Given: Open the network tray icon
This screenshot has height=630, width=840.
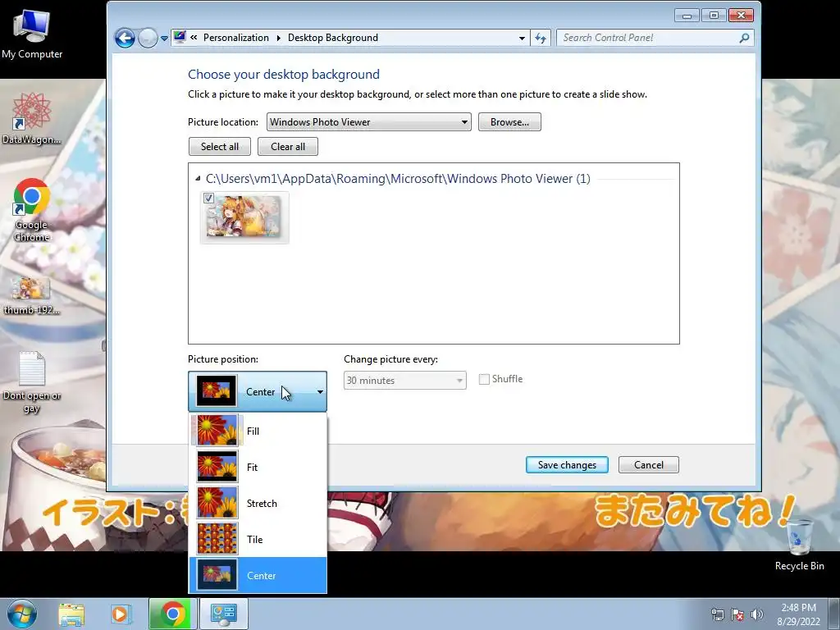Looking at the screenshot, I should pyautogui.click(x=717, y=614).
